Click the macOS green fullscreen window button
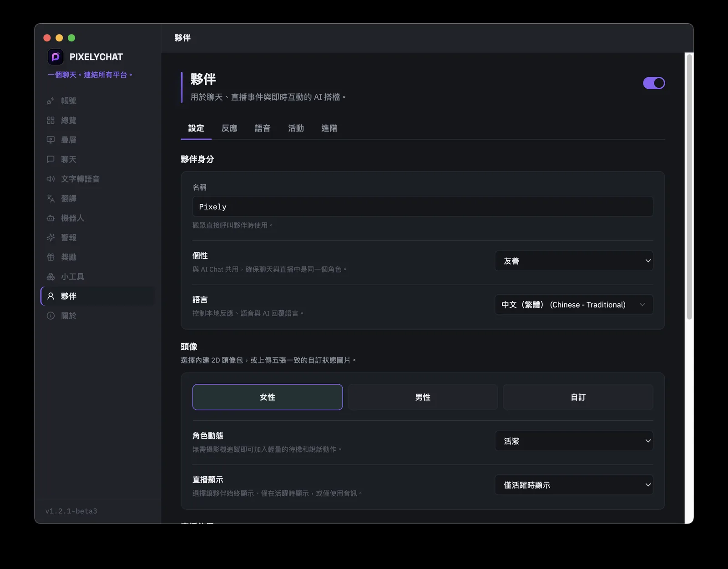 coord(71,38)
